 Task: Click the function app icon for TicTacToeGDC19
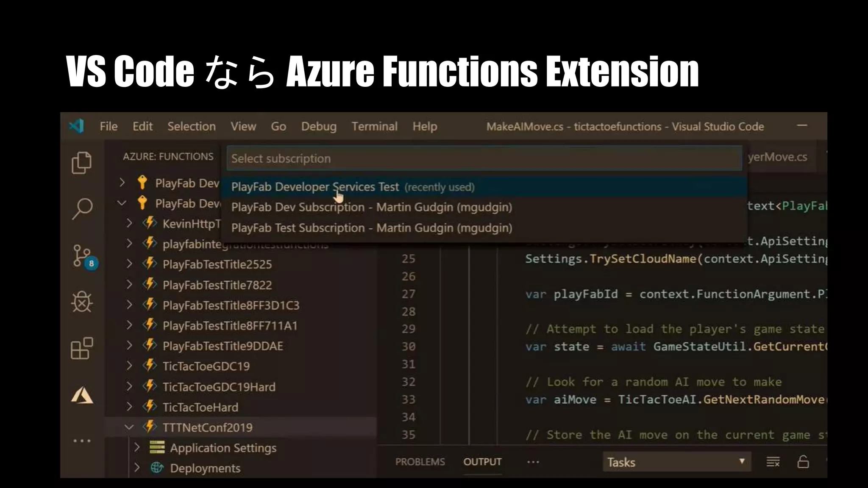[x=150, y=365]
